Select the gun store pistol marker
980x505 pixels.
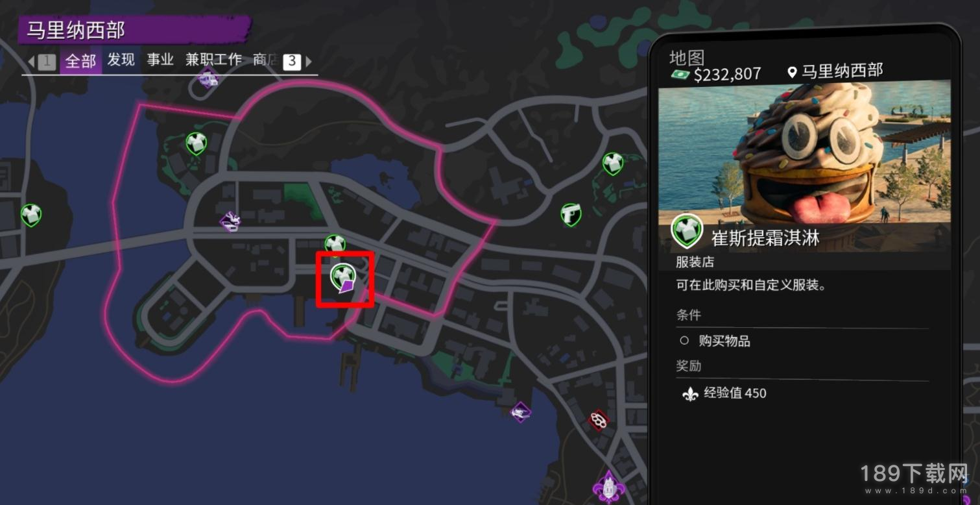click(571, 214)
